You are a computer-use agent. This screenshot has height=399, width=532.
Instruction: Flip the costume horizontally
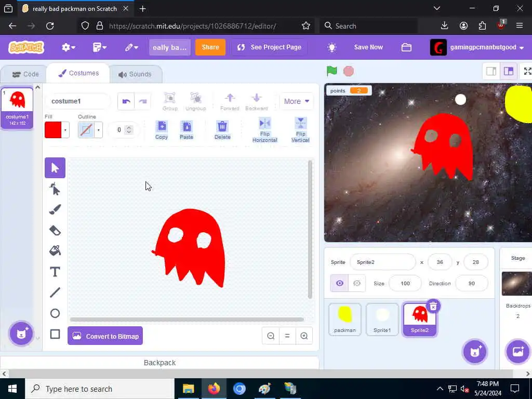coord(264,130)
